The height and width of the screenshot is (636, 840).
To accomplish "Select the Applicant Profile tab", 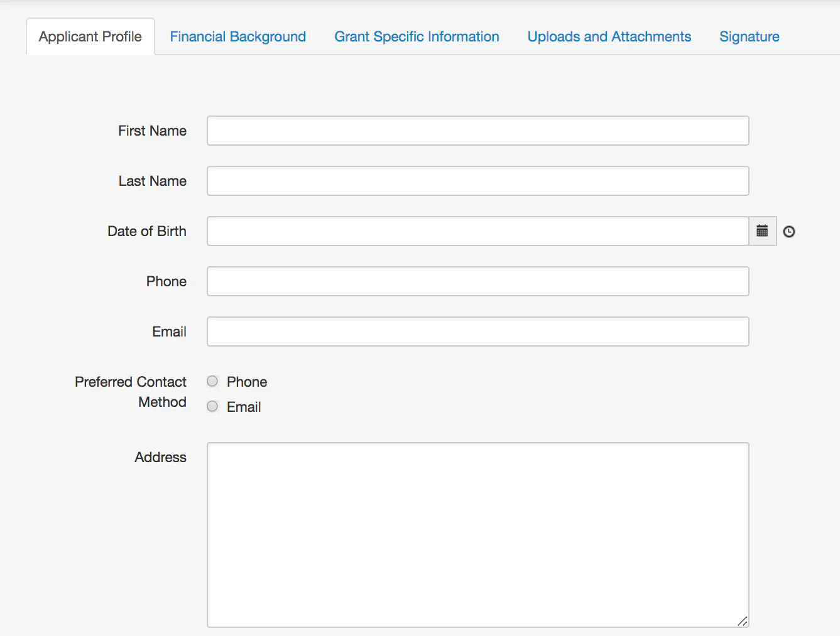I will (x=90, y=36).
